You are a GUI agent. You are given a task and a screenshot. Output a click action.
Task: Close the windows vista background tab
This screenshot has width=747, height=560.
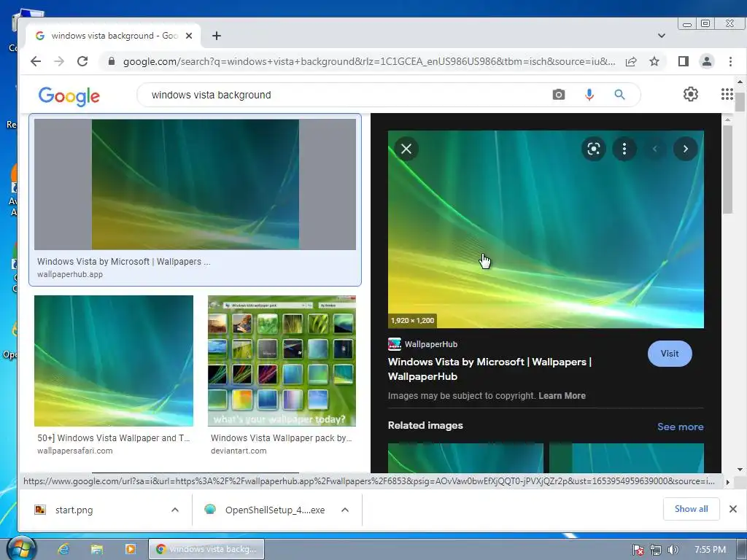[189, 36]
